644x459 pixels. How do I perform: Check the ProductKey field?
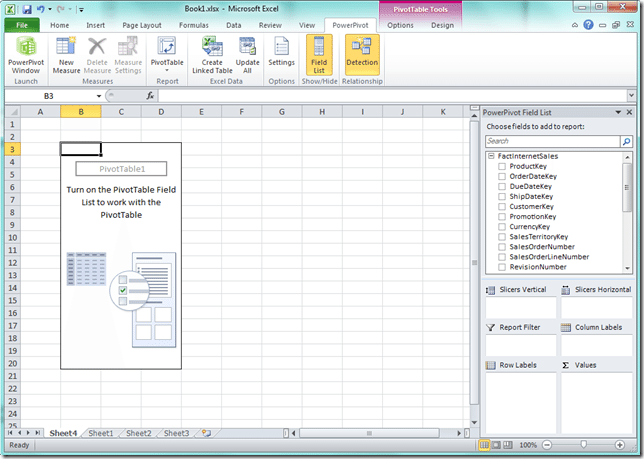[x=502, y=166]
